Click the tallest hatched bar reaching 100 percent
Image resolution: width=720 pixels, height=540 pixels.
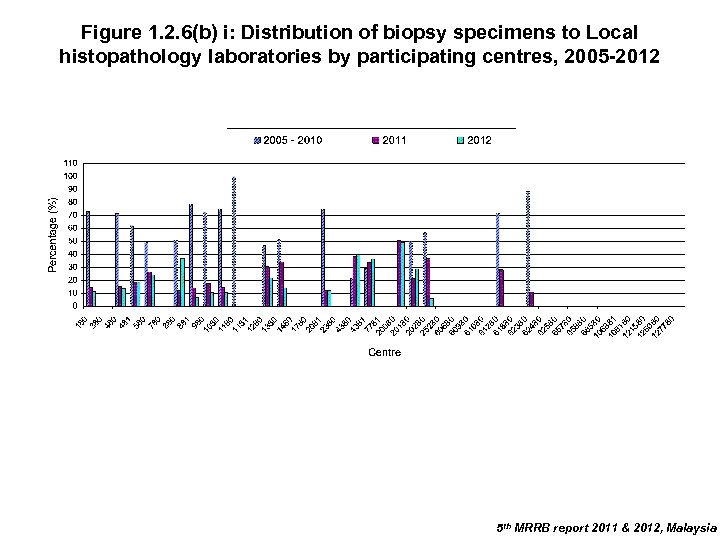tap(234, 242)
